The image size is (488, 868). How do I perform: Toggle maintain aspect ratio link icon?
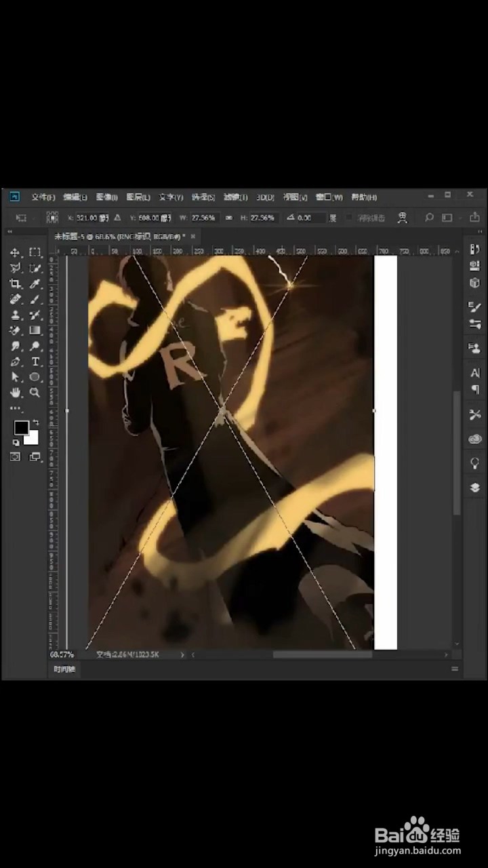(229, 218)
